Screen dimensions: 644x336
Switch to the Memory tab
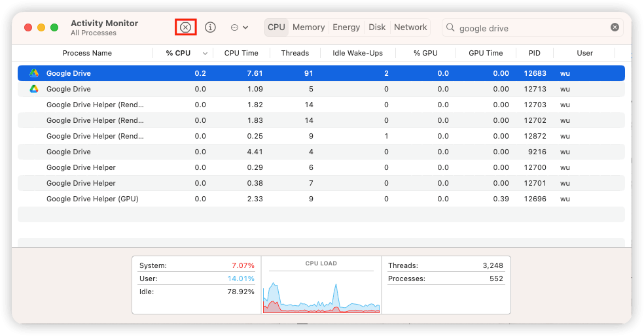click(x=308, y=27)
